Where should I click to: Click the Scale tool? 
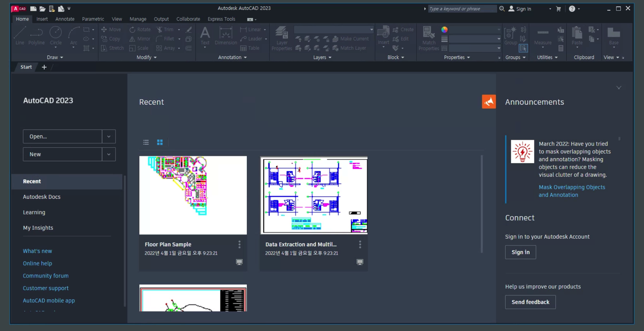139,48
